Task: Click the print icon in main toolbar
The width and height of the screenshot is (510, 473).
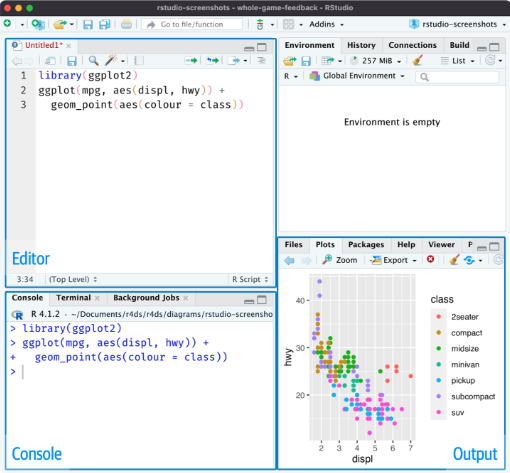Action: [x=126, y=24]
